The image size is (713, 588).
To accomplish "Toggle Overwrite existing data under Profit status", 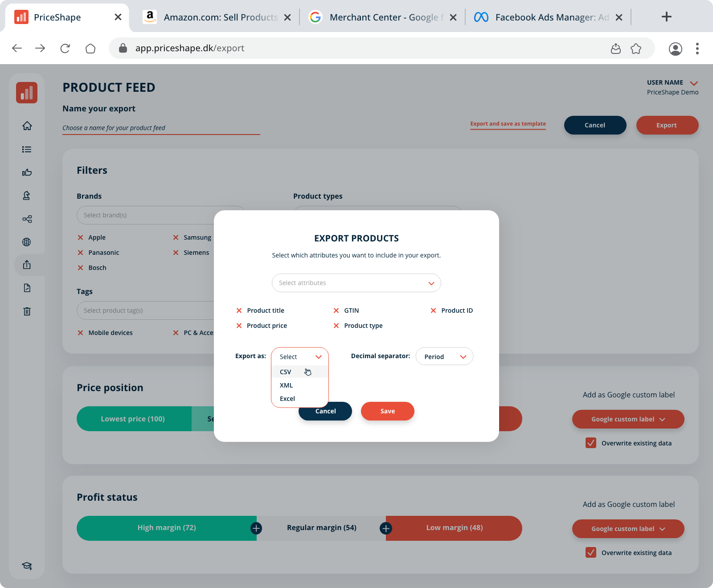I will pos(591,552).
